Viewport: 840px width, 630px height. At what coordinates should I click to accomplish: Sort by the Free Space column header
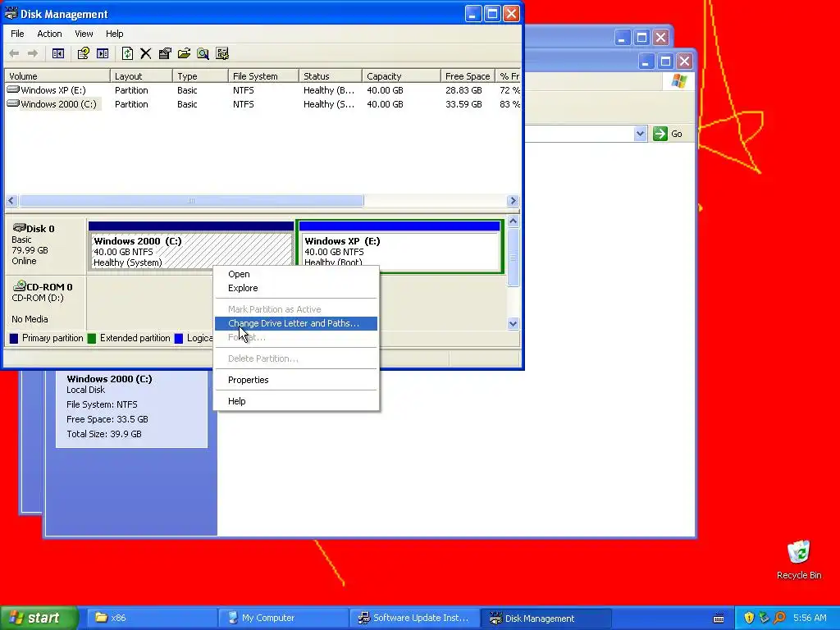[x=468, y=76]
